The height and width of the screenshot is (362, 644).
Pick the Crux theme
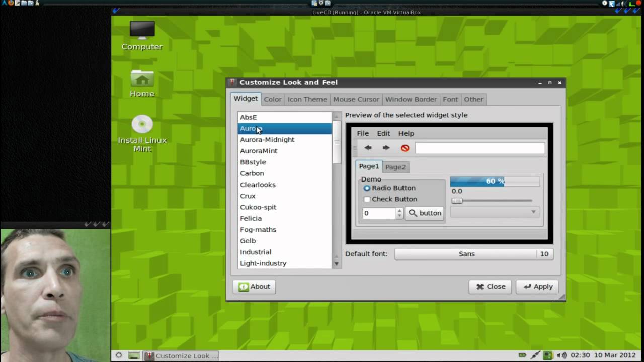click(x=285, y=196)
